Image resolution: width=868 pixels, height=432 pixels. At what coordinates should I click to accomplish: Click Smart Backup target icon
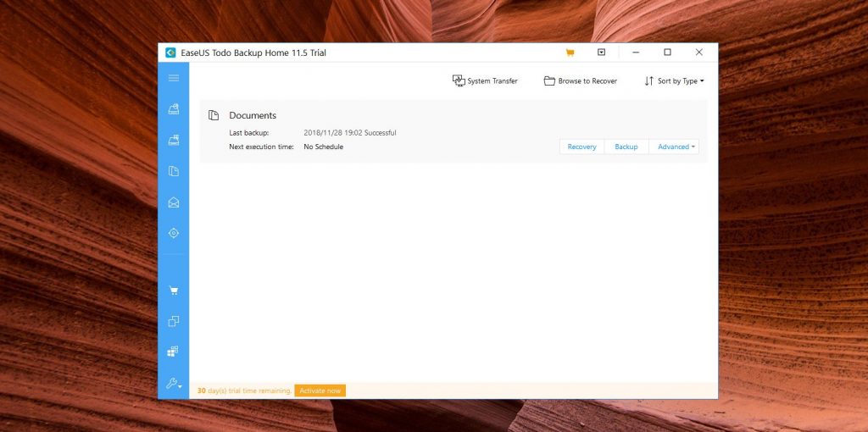coord(174,233)
